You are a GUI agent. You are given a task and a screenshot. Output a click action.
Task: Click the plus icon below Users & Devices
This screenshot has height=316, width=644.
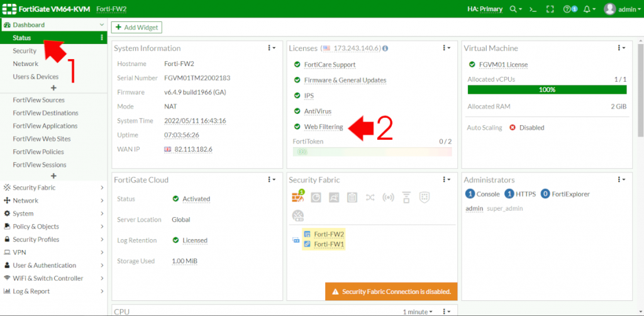point(53,88)
